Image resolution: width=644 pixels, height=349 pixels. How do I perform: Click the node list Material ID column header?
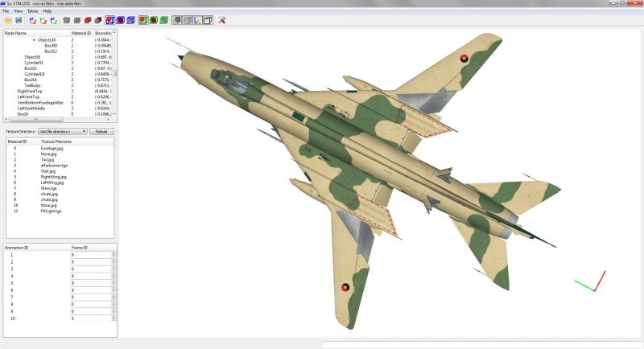click(82, 33)
